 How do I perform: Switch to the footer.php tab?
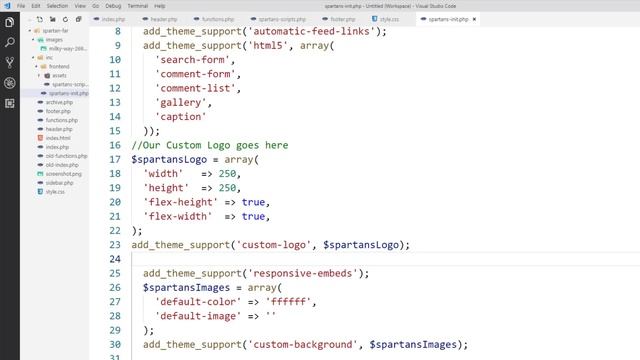click(342, 19)
